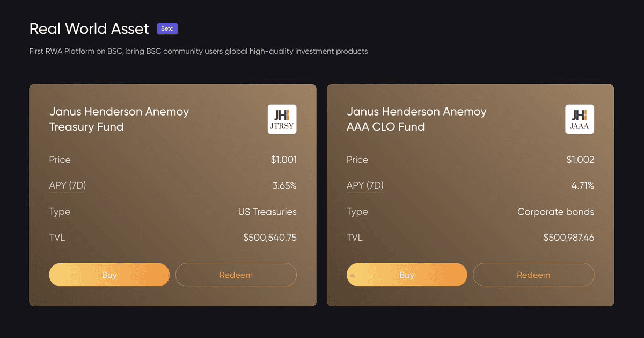
Task: Expand the AAA CLO Fund card details
Action: pyautogui.click(x=470, y=195)
